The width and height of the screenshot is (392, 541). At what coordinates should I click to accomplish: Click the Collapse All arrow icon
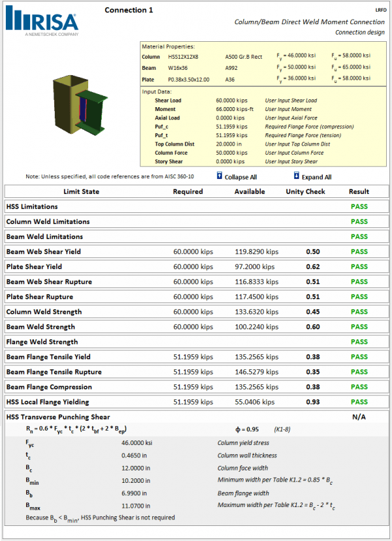point(219,176)
